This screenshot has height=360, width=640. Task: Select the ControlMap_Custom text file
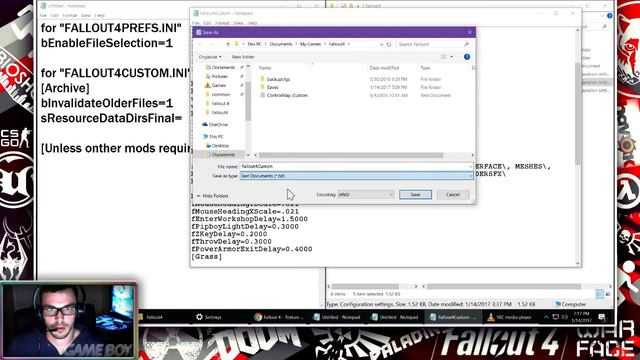coord(287,95)
